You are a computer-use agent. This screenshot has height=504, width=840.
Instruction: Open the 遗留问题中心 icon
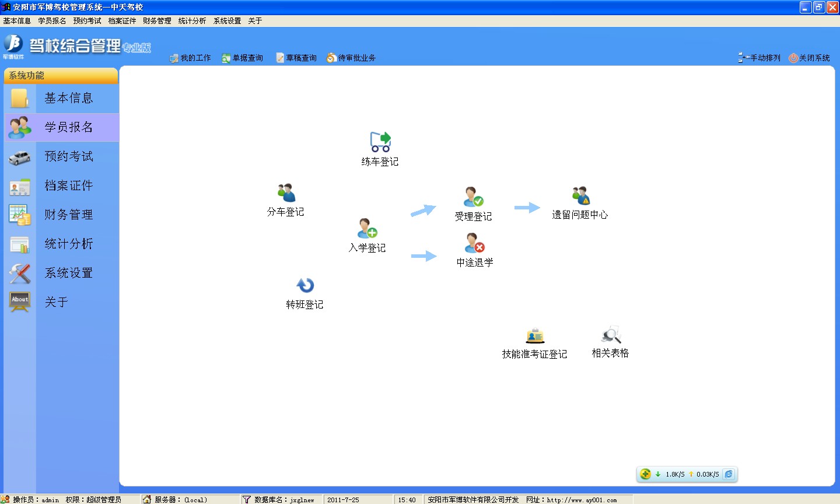tap(581, 195)
